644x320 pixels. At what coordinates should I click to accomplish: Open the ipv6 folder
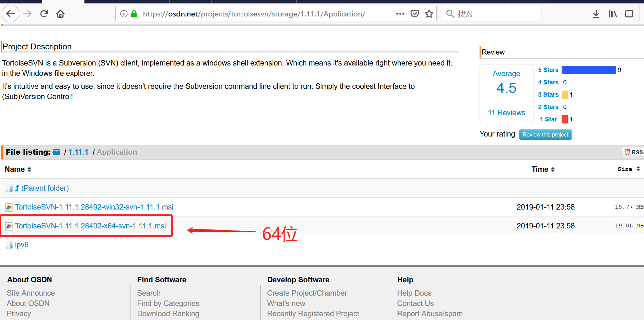click(22, 245)
